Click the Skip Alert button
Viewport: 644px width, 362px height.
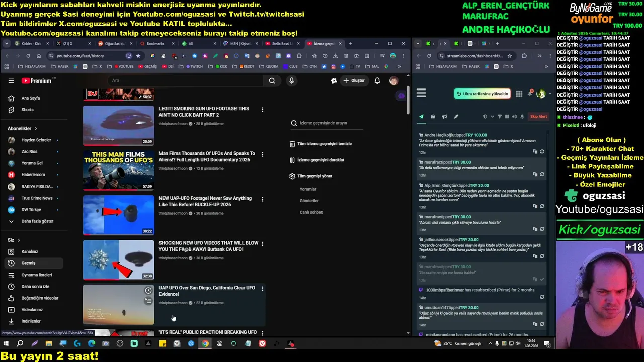(538, 117)
